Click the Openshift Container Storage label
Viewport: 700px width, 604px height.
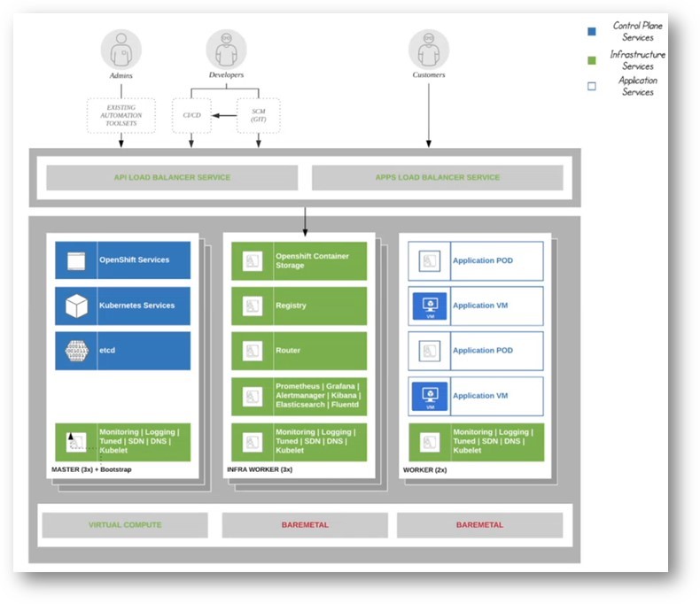(x=312, y=260)
